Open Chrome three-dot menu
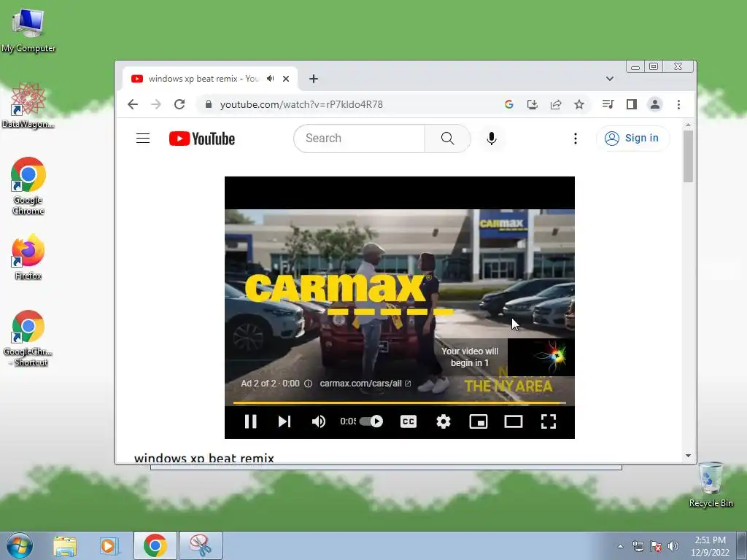The height and width of the screenshot is (560, 747). point(678,104)
